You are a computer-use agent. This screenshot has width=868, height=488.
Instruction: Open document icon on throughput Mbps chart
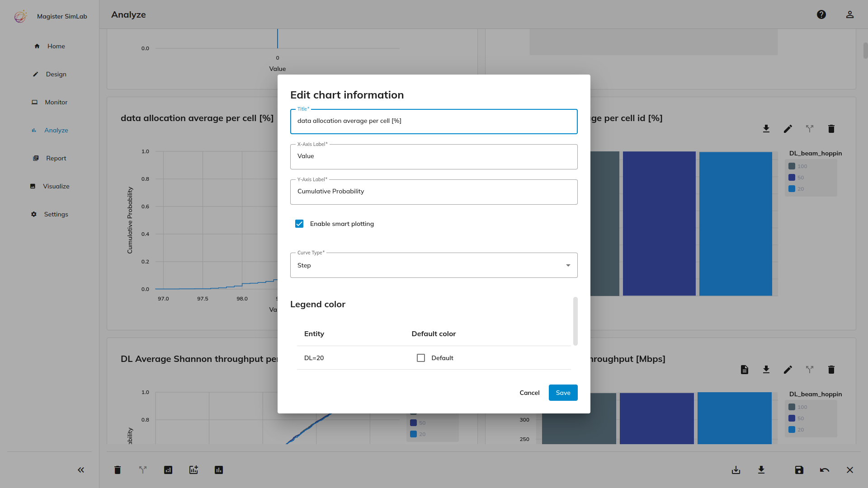click(745, 370)
